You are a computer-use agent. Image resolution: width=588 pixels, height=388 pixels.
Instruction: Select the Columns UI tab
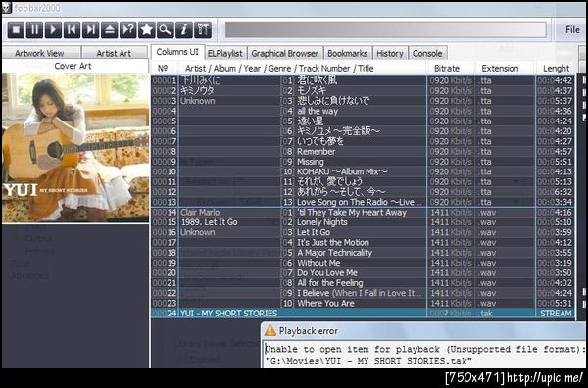[177, 52]
